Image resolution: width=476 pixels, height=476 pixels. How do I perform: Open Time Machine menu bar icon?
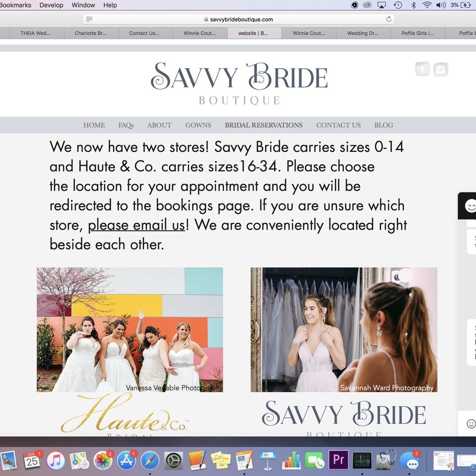(397, 5)
